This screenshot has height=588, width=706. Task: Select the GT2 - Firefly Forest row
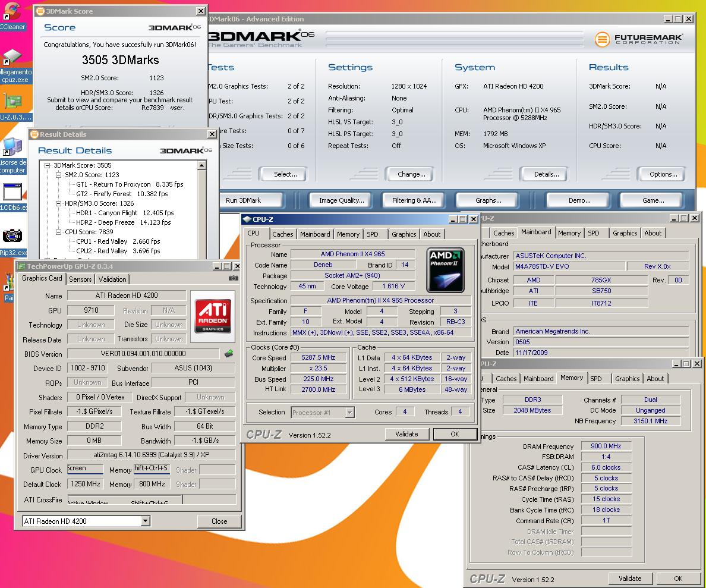[122, 194]
